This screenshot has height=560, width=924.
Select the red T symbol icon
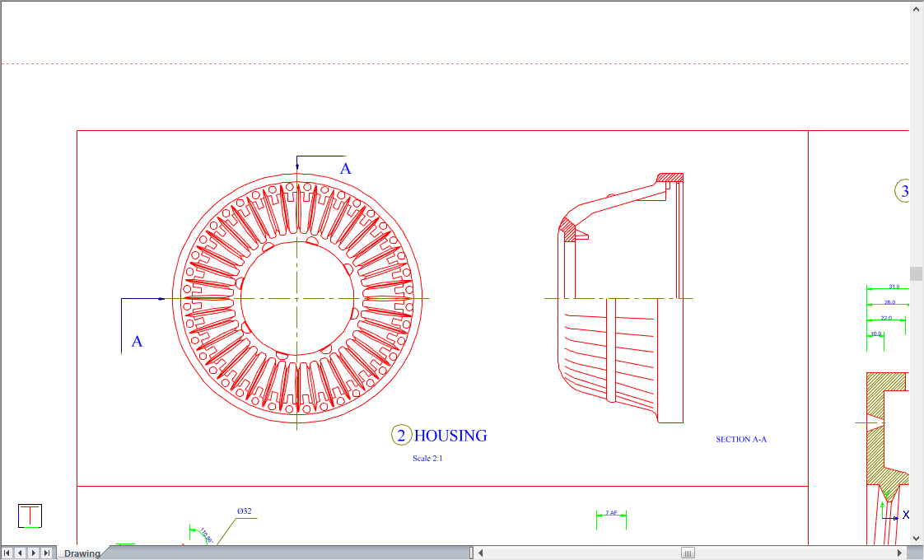[x=30, y=516]
